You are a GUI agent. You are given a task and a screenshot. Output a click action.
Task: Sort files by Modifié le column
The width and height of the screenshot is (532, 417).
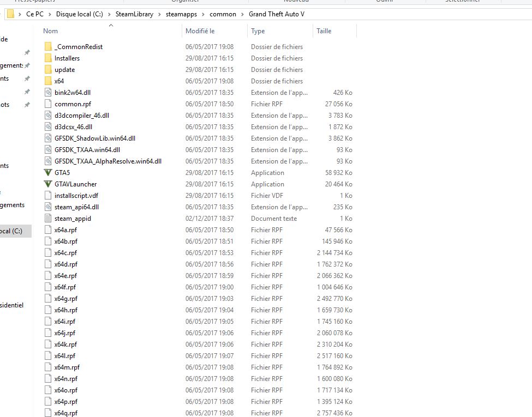pos(200,31)
